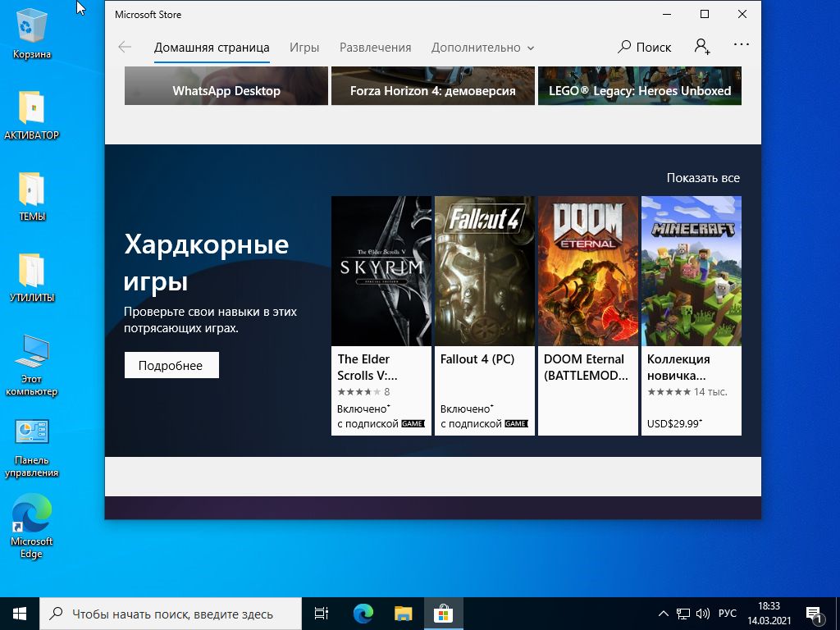Maximize the Microsoft Store window
Viewport: 840px width, 630px height.
point(705,15)
